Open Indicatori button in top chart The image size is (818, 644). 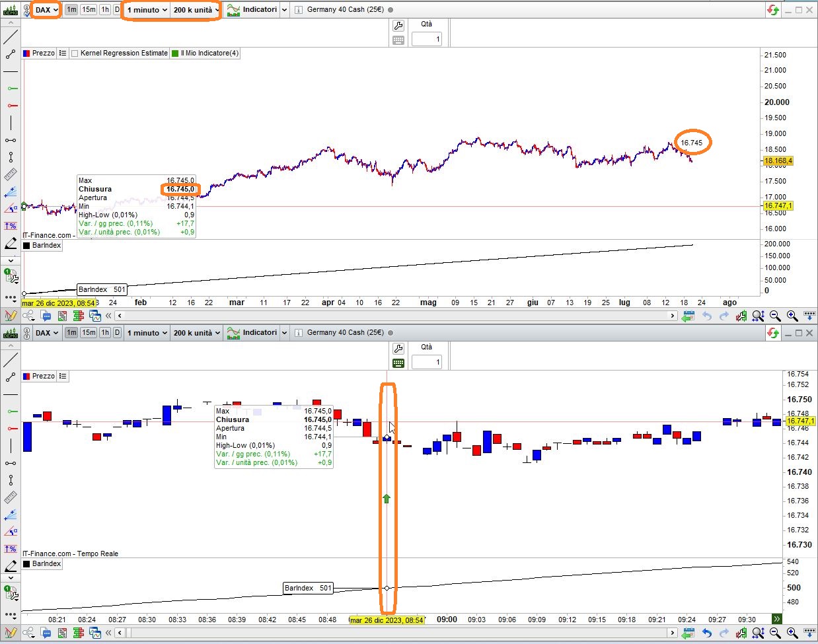pyautogui.click(x=252, y=10)
